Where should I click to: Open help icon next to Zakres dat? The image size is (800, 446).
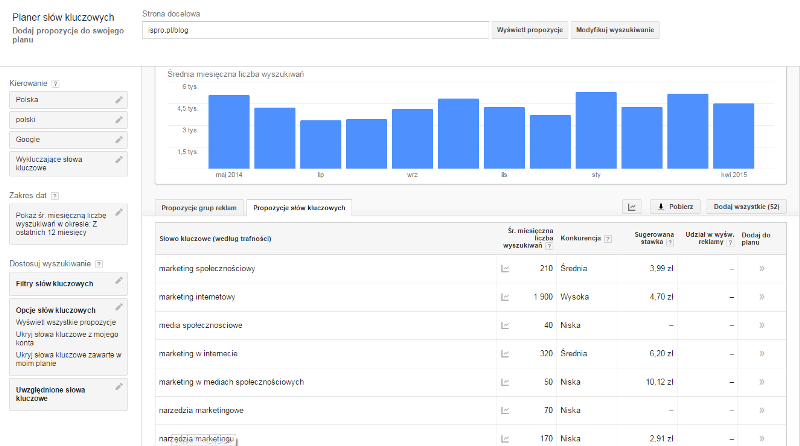pos(55,196)
